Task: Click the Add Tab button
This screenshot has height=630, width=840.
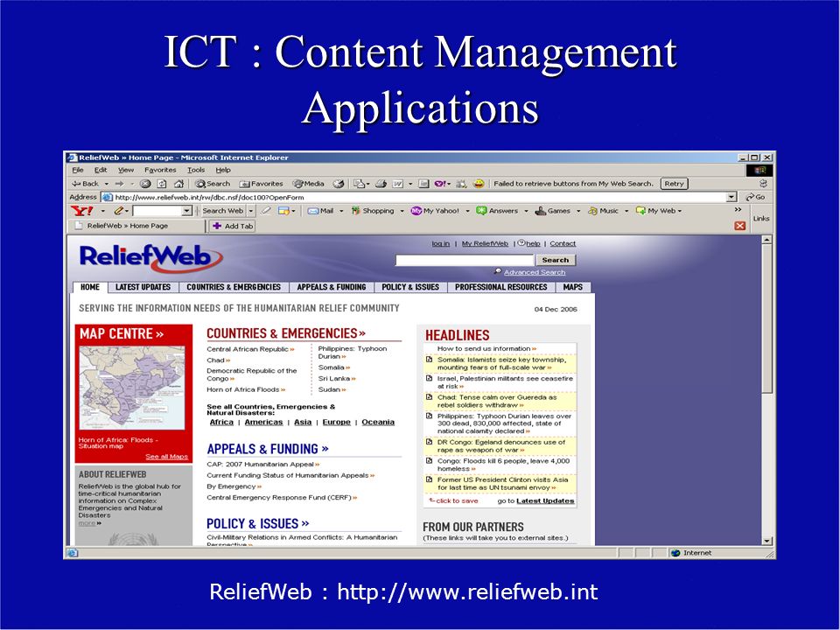Action: click(x=233, y=226)
